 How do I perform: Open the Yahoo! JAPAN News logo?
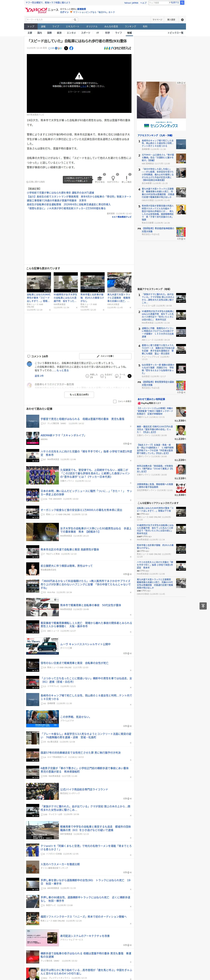point(42,10)
